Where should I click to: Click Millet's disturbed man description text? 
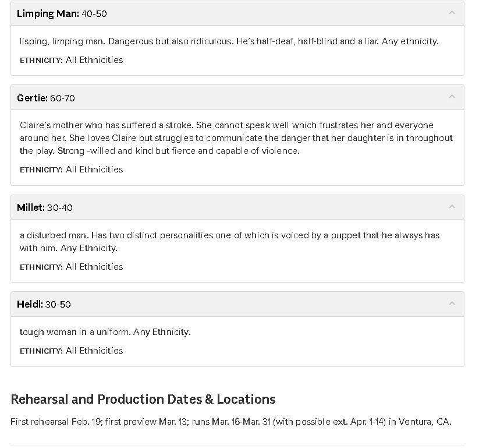tap(229, 241)
